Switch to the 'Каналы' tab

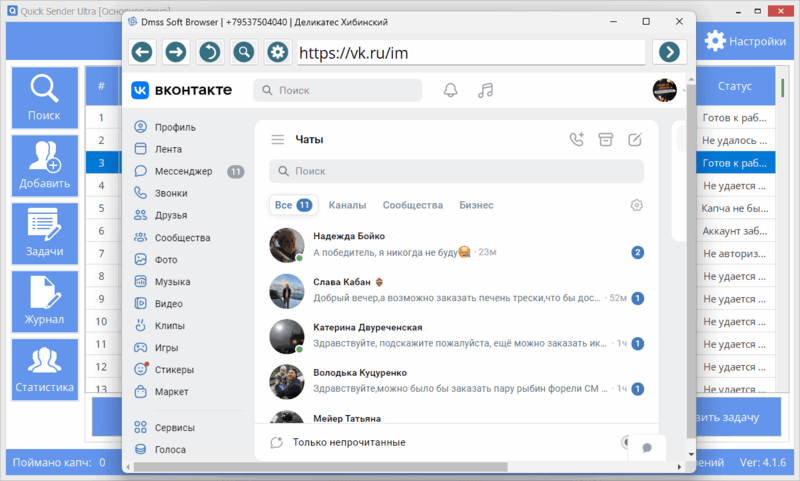[347, 205]
